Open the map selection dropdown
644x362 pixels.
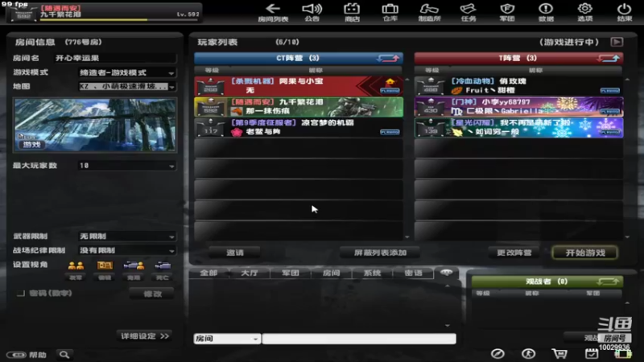click(x=127, y=87)
